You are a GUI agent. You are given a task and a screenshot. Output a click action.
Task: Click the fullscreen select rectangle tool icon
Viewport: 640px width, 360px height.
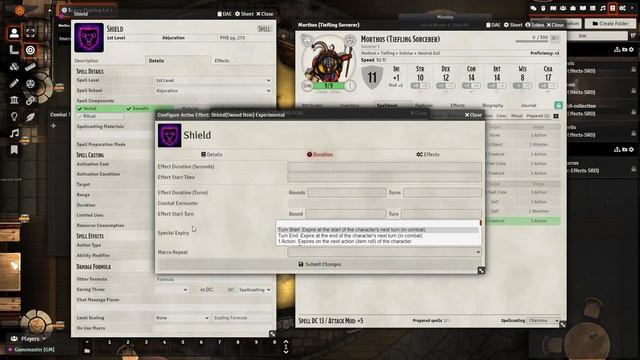tap(30, 33)
